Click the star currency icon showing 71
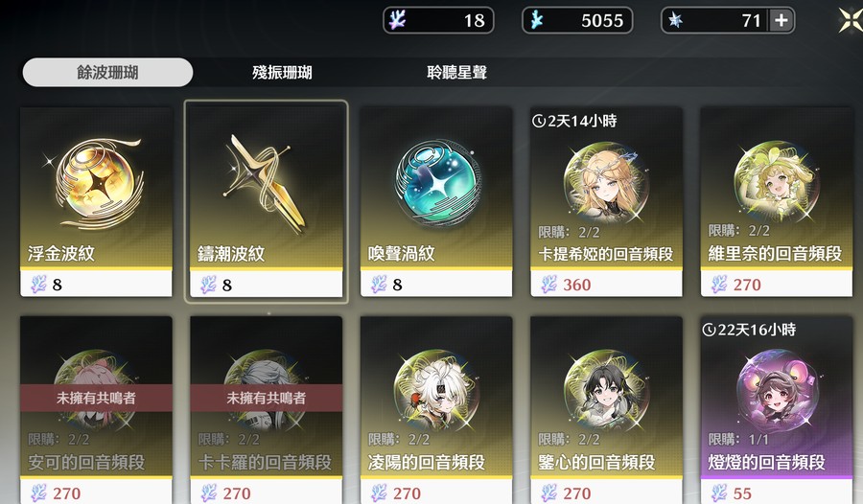Image resolution: width=863 pixels, height=504 pixels. point(675,20)
